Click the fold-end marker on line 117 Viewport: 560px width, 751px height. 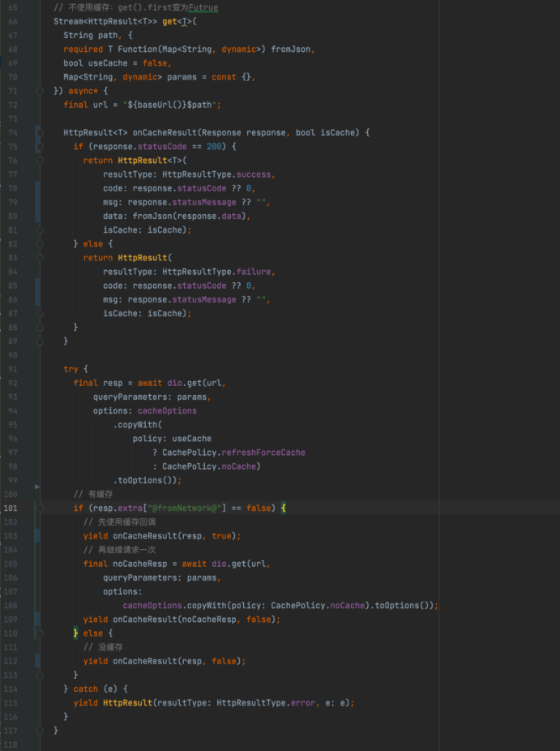click(41, 731)
